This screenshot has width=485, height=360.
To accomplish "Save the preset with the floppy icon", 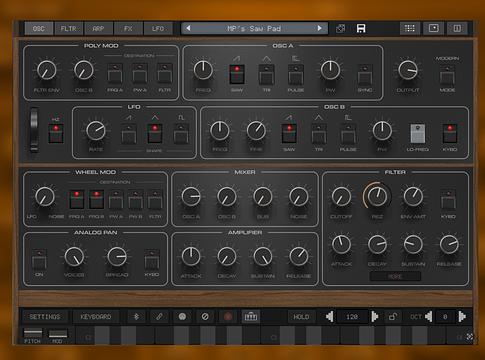I will tap(361, 28).
